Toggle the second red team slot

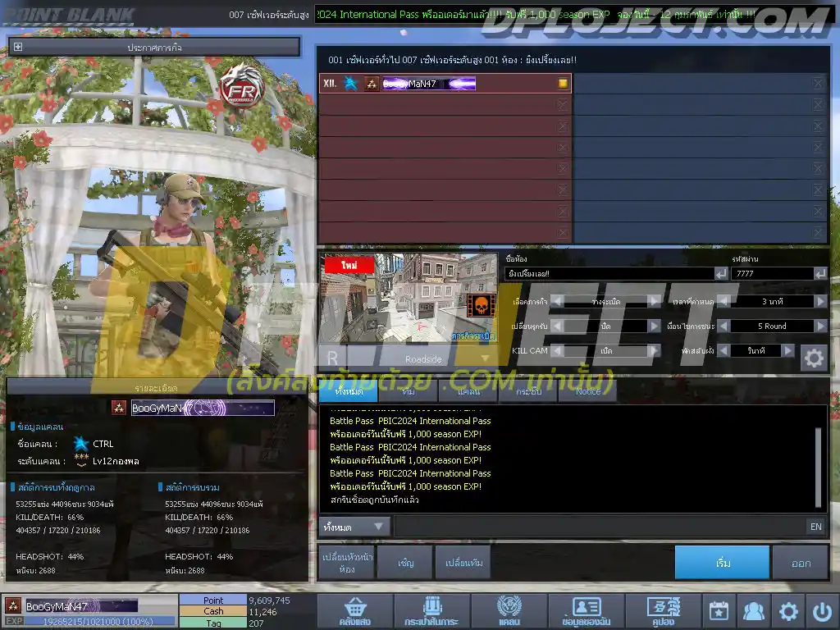[563, 105]
